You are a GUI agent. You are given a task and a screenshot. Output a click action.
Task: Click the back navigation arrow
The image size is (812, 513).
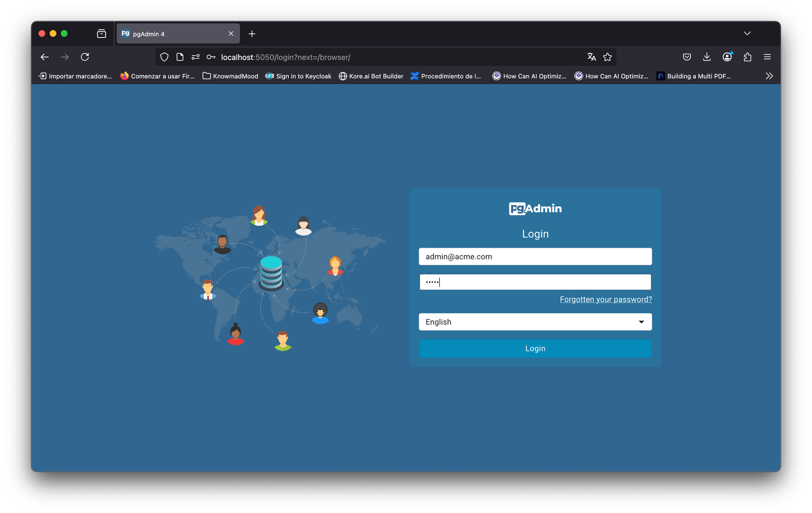tap(45, 57)
